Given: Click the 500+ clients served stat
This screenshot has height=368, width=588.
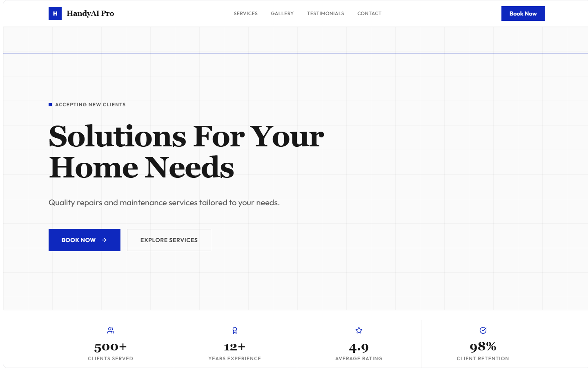Looking at the screenshot, I should tap(111, 347).
